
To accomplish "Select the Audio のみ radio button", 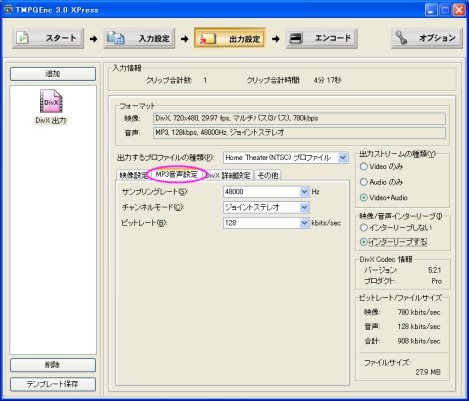I will coord(364,182).
